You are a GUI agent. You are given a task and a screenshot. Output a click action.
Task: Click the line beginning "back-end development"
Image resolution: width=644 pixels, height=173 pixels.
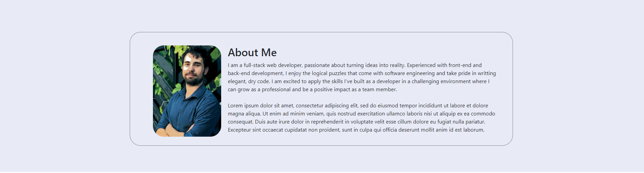pos(362,73)
